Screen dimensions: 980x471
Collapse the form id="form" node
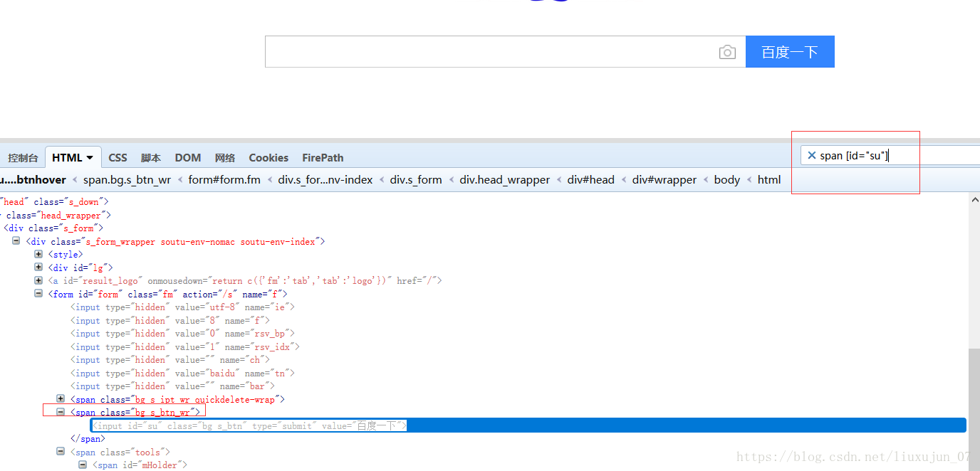coord(38,293)
